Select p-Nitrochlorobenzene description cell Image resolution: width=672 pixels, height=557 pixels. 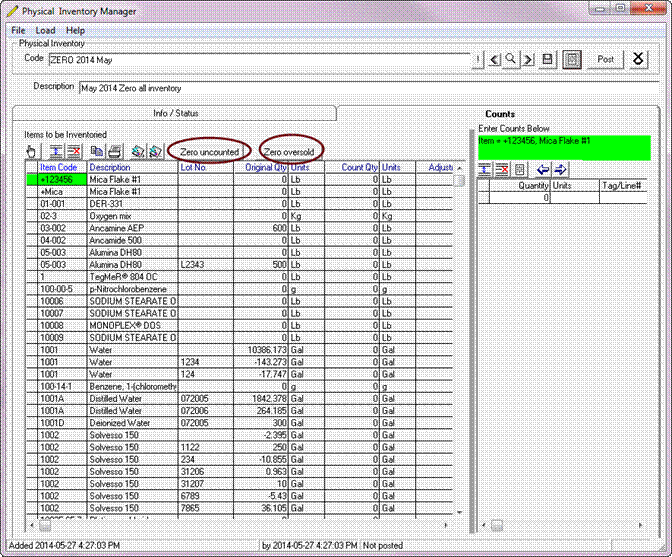[133, 289]
